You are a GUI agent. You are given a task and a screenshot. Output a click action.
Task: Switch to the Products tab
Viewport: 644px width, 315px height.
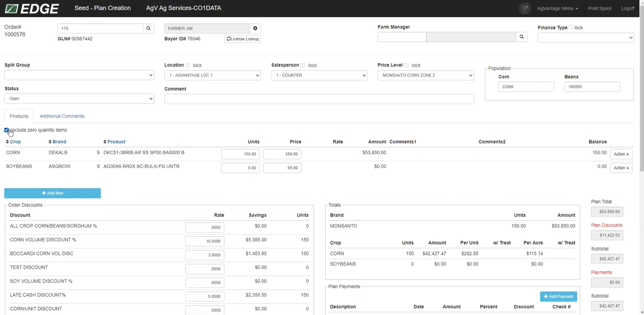pyautogui.click(x=19, y=116)
